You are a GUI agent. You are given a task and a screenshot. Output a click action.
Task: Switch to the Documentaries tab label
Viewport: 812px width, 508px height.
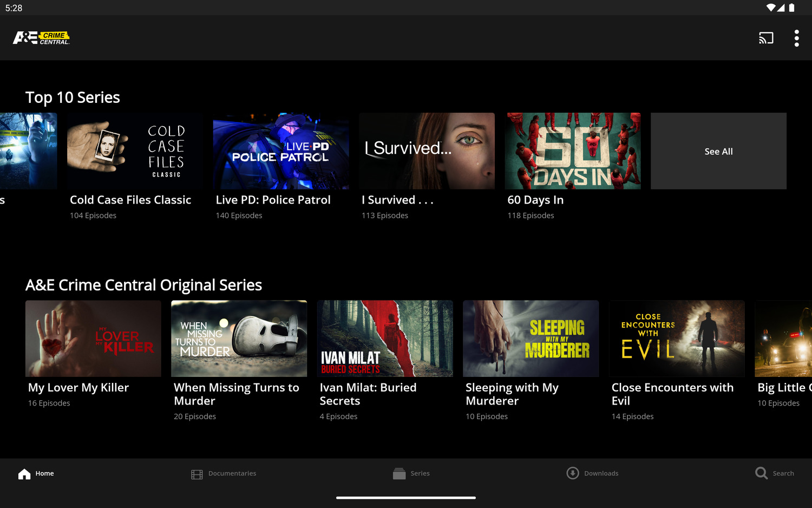click(232, 473)
